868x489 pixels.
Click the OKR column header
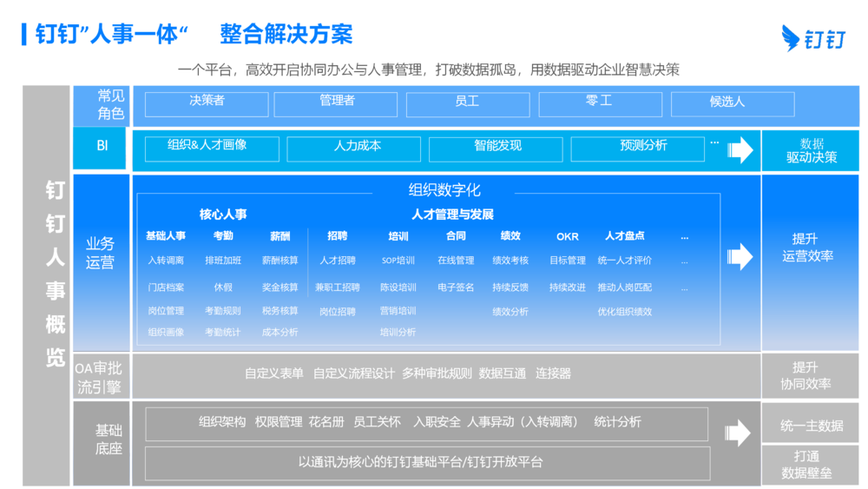pos(568,236)
